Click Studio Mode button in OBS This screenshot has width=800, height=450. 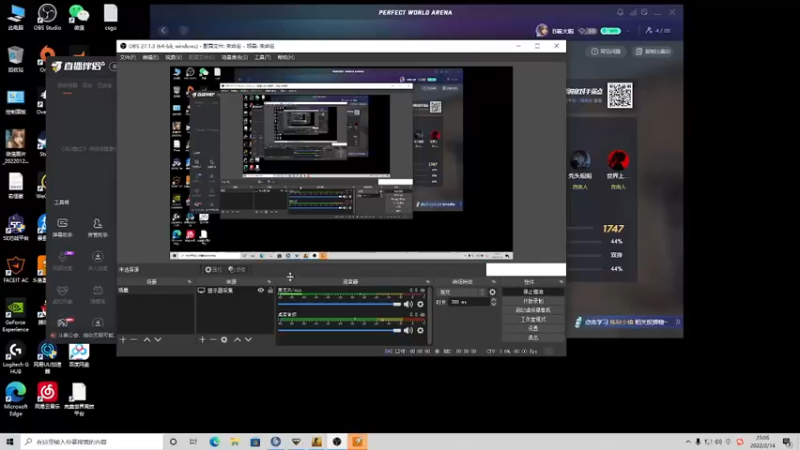coord(533,319)
